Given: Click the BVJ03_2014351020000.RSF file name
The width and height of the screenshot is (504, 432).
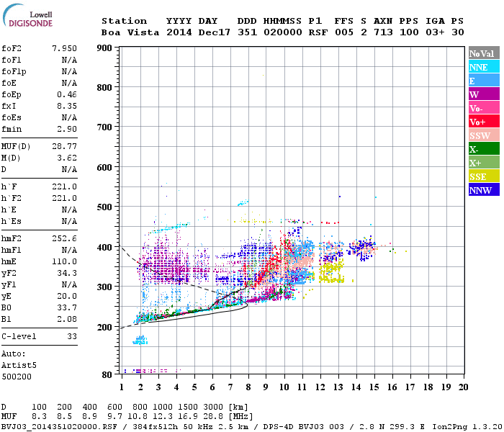Looking at the screenshot, I should pos(59,426).
